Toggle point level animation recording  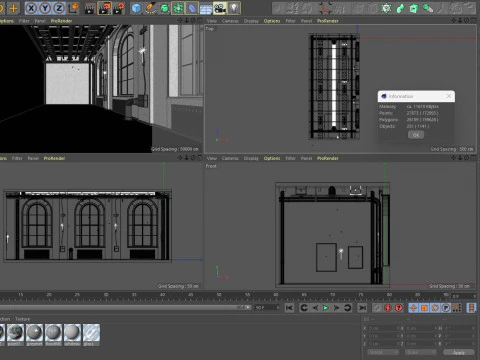(457, 308)
